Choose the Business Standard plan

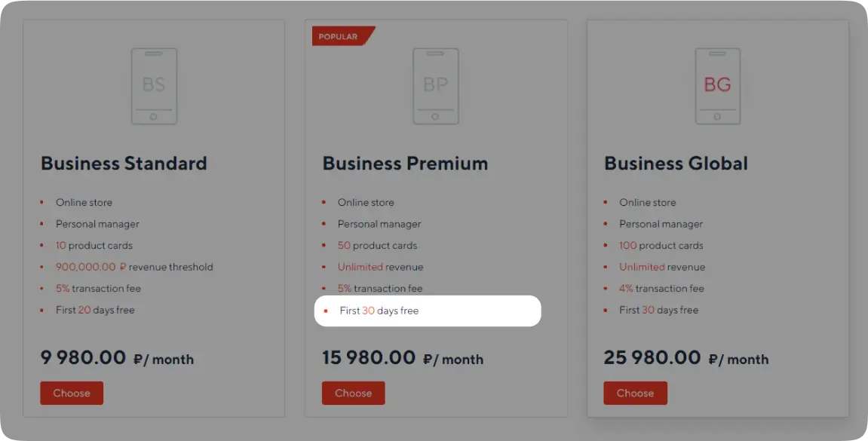72,393
